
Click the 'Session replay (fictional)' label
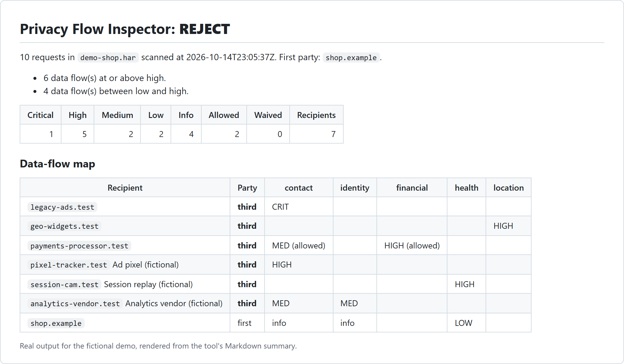[x=148, y=284]
